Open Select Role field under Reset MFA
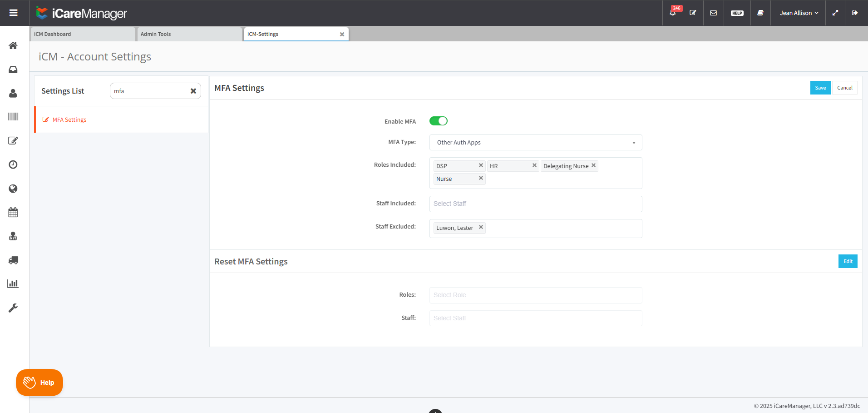868x413 pixels. pyautogui.click(x=536, y=295)
